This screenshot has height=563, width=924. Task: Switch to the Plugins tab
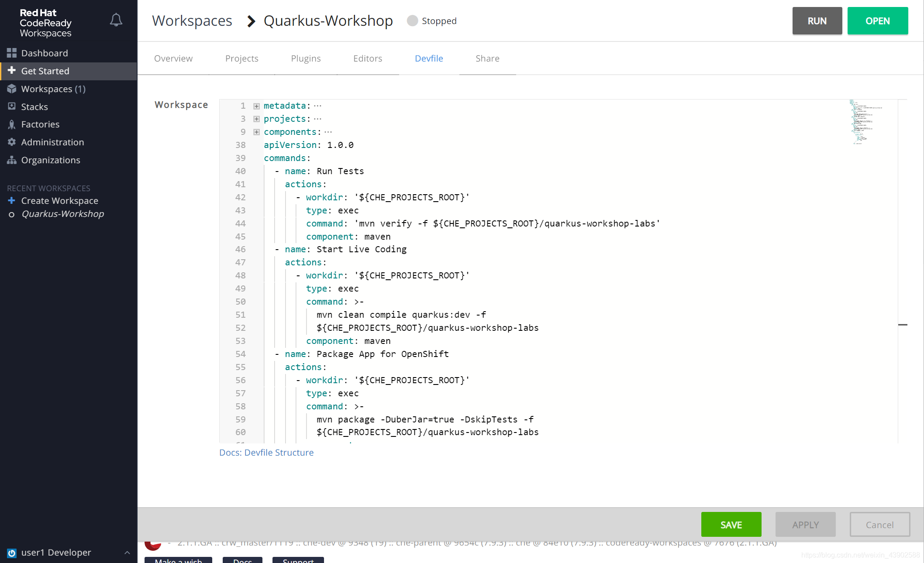click(x=306, y=58)
